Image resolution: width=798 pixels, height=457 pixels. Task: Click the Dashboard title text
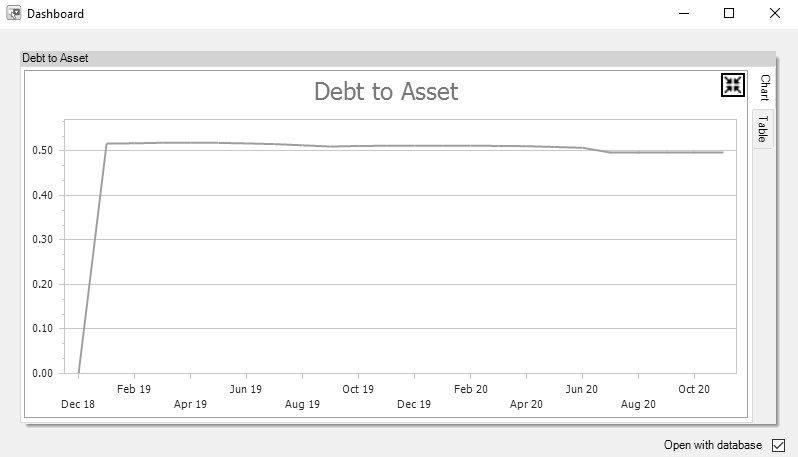pyautogui.click(x=55, y=14)
